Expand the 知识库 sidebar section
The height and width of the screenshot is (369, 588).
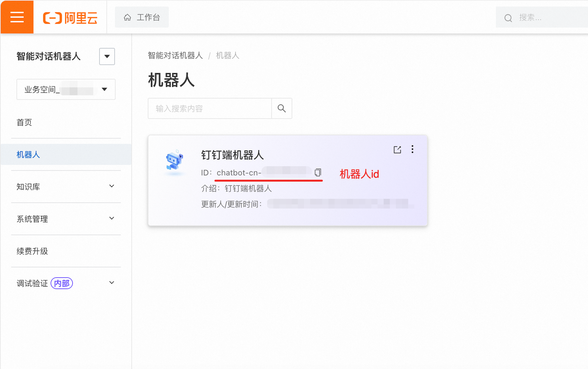(66, 187)
